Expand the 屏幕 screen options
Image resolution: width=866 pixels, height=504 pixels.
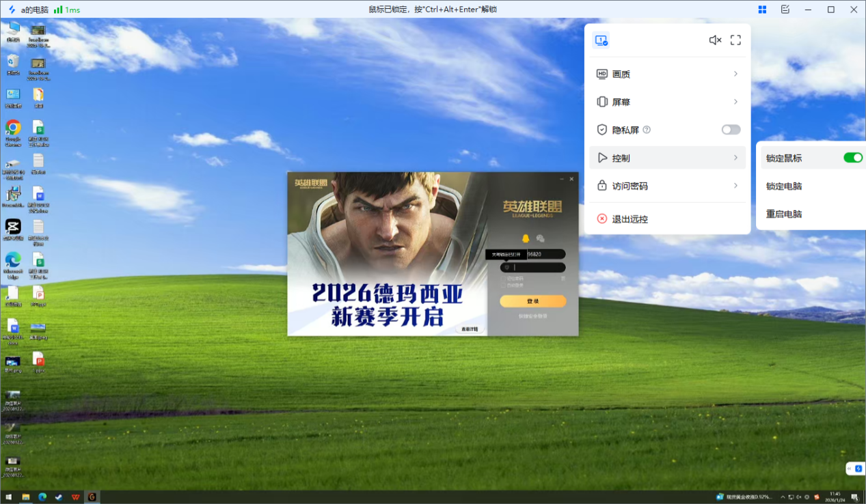pos(668,101)
